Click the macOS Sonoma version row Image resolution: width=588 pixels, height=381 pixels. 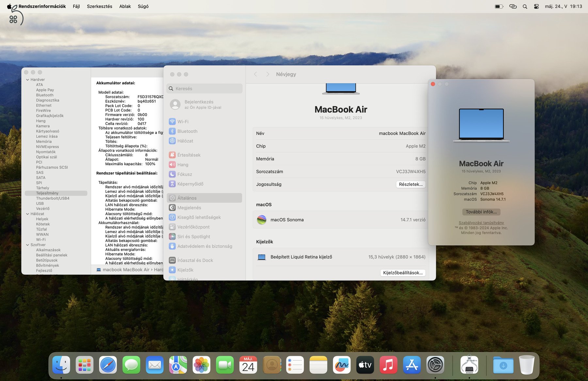point(341,220)
